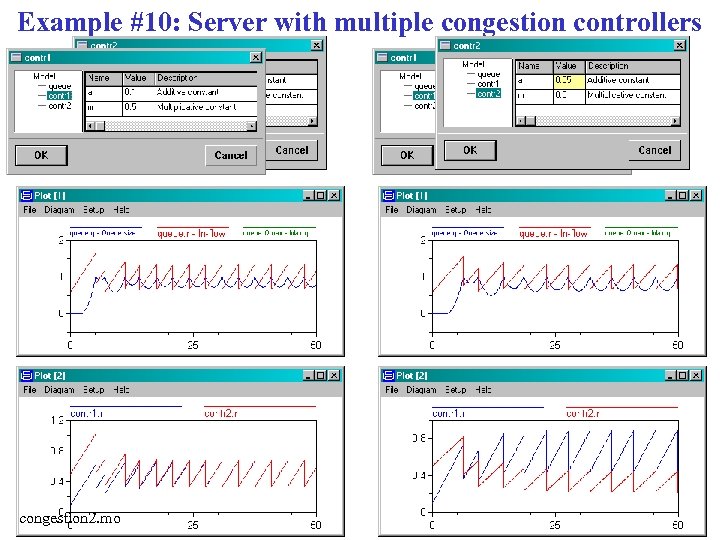Click Description column header in front contr2 dialog
Viewport: 720px width, 540px height.
pos(633,66)
